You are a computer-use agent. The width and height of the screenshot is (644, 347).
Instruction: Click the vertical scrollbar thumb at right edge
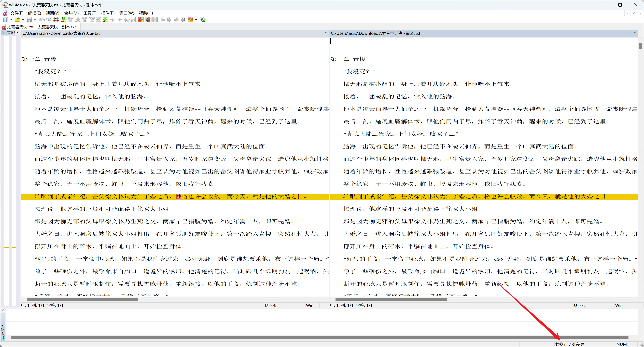pyautogui.click(x=640, y=46)
